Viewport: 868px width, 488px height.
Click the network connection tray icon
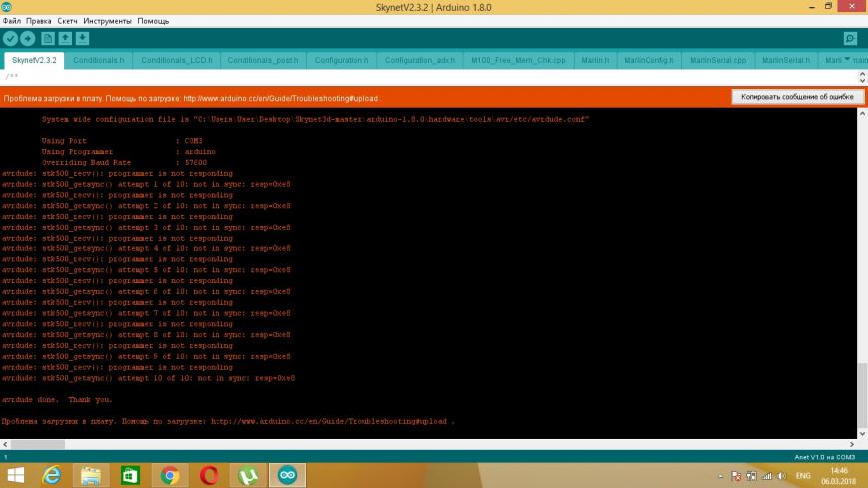751,476
